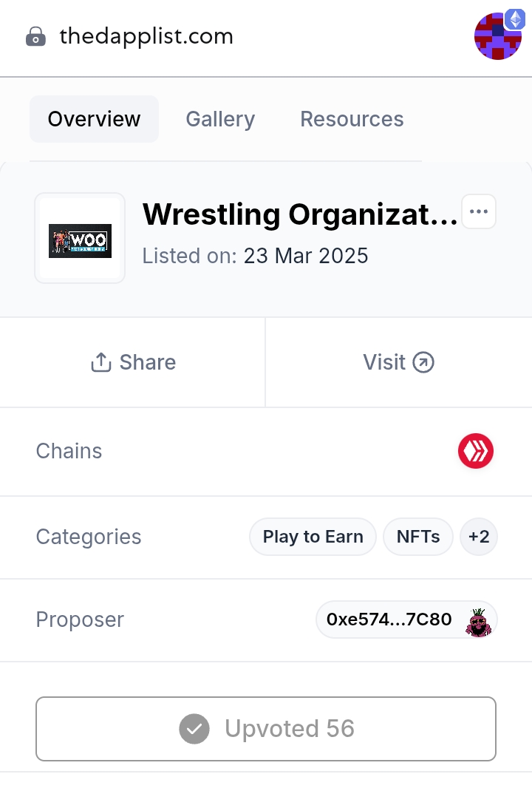Toggle the Upvoted 56 button
532x791 pixels.
pos(266,729)
